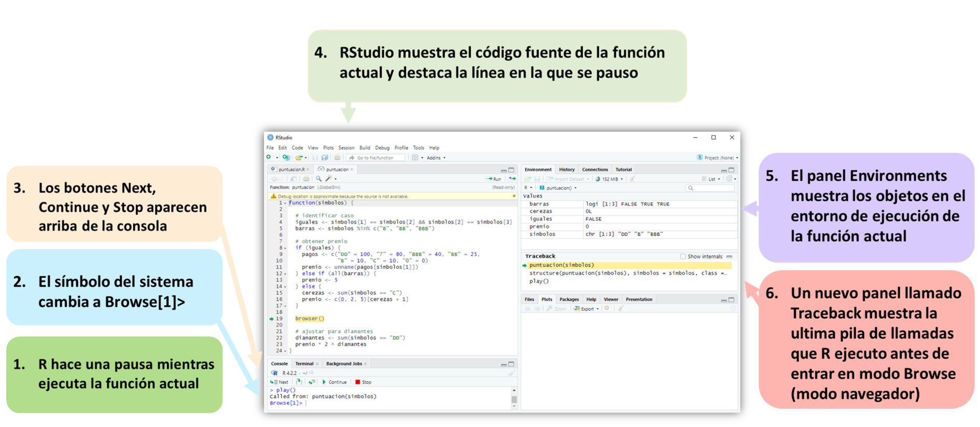This screenshot has width=980, height=427.
Task: Expand the Export dropdown in Plots pane
Action: (x=587, y=309)
